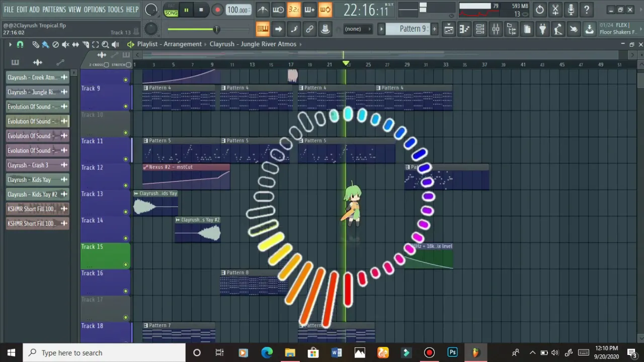The width and height of the screenshot is (644, 362).
Task: Open Pattern 8 clip menu on Track 16
Action: [223, 273]
